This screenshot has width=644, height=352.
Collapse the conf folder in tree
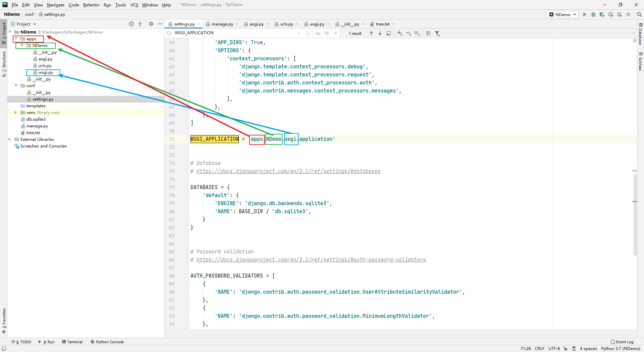16,86
